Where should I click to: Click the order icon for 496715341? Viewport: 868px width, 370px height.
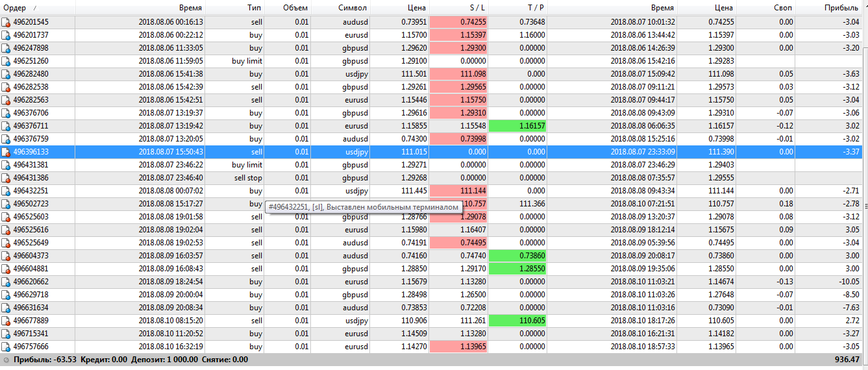coord(6,334)
